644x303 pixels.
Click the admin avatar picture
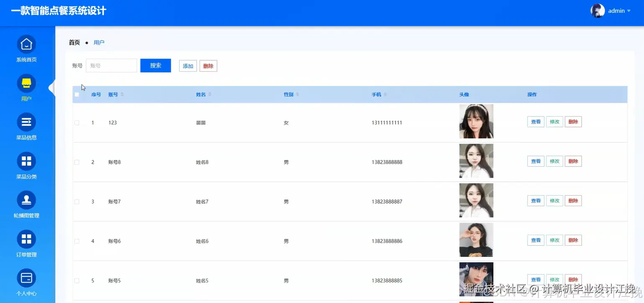[x=598, y=11]
